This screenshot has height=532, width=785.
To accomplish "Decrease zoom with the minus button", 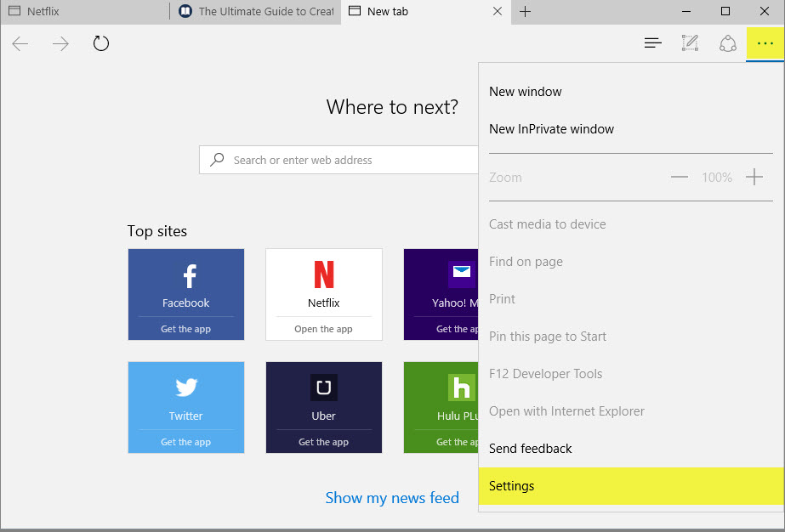I will [x=680, y=177].
